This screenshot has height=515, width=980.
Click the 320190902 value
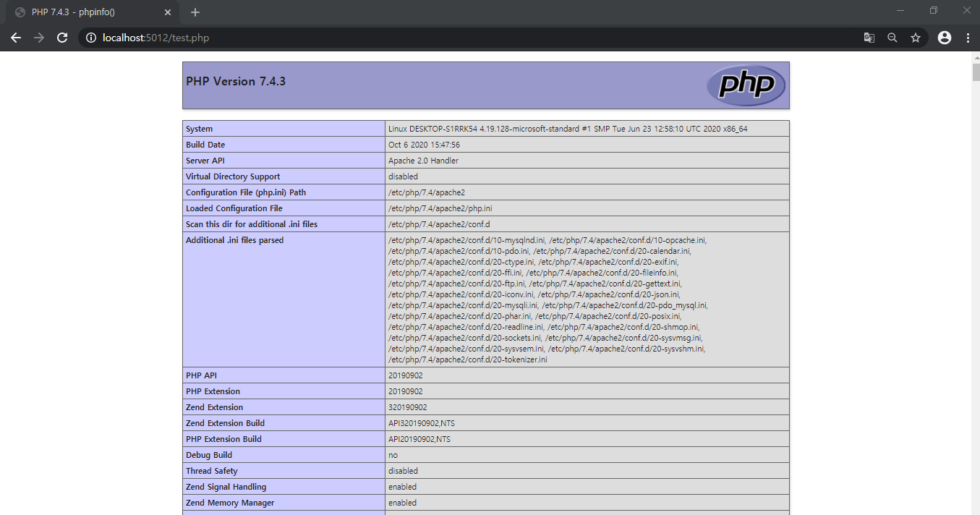408,407
